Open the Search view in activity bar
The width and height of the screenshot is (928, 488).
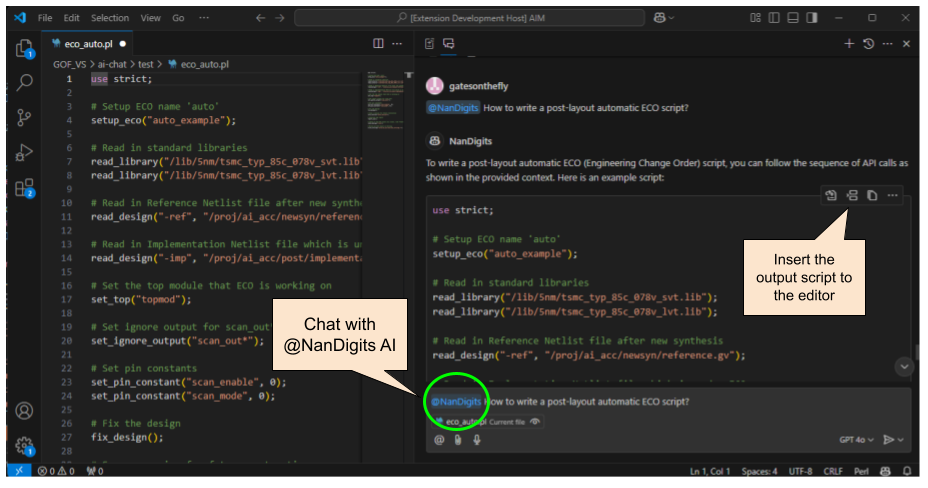(x=24, y=82)
